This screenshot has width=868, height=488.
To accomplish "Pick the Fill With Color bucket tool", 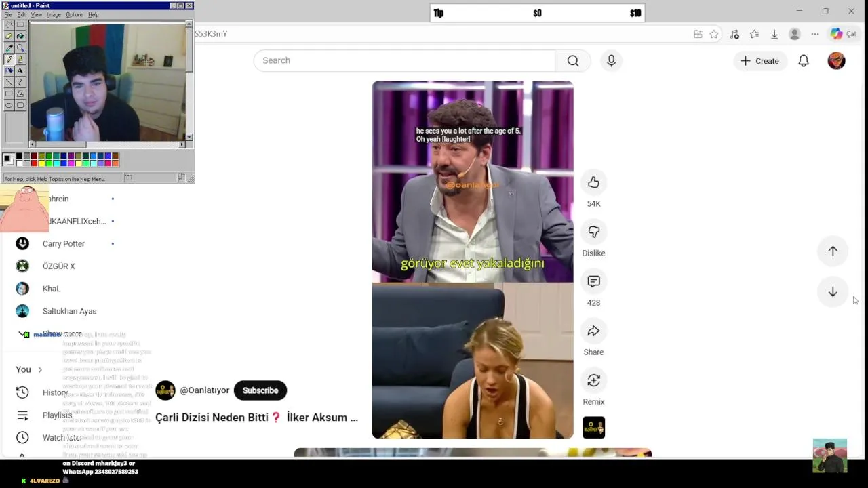I will 20,37.
